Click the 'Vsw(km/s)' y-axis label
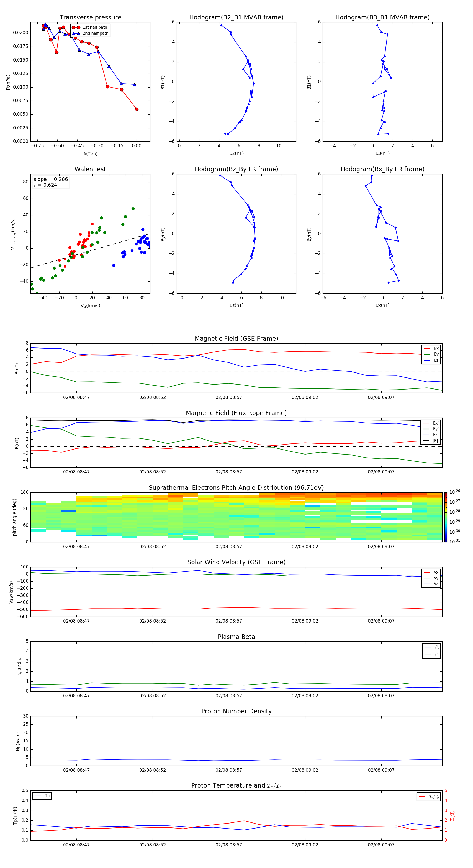The image size is (473, 868). 11,592
